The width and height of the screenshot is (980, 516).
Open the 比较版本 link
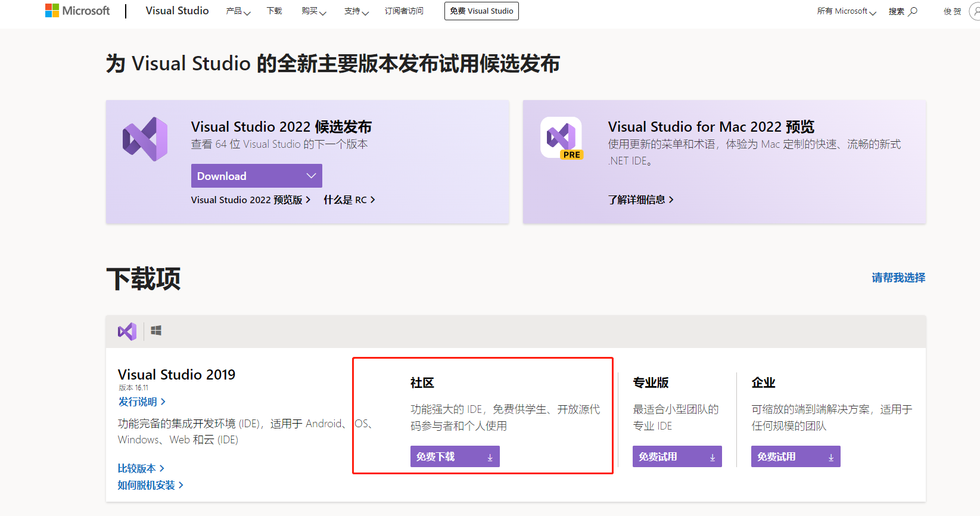click(x=141, y=468)
